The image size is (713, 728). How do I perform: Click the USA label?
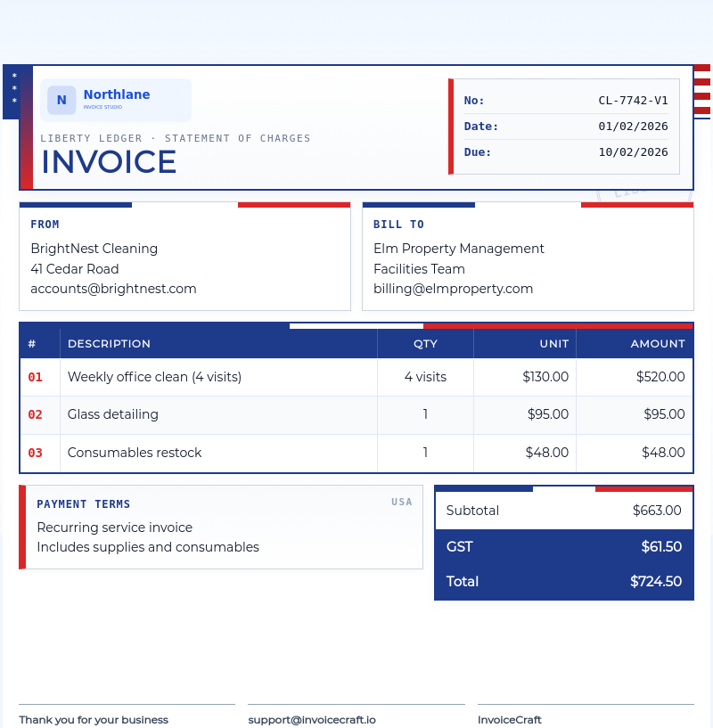[x=402, y=502]
